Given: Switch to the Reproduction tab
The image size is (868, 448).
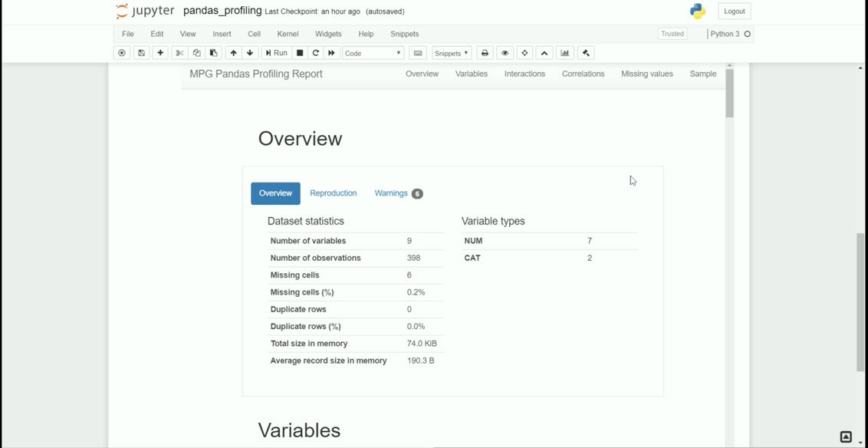Looking at the screenshot, I should [x=334, y=193].
